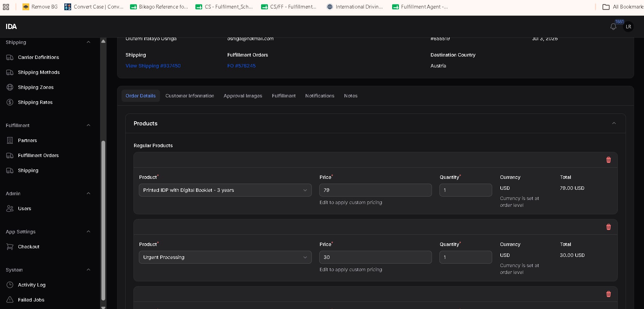Edit Printed IDP quantity field
The height and width of the screenshot is (309, 644).
tap(466, 190)
